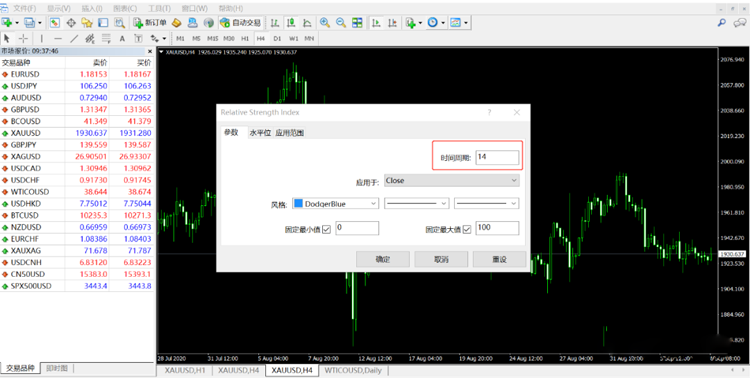Image resolution: width=750 pixels, height=378 pixels.
Task: Click the reset (重设) button
Action: (x=499, y=259)
